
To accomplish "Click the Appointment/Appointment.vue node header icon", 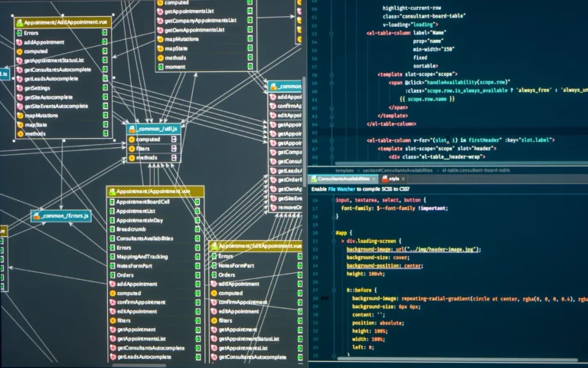I will (112, 190).
